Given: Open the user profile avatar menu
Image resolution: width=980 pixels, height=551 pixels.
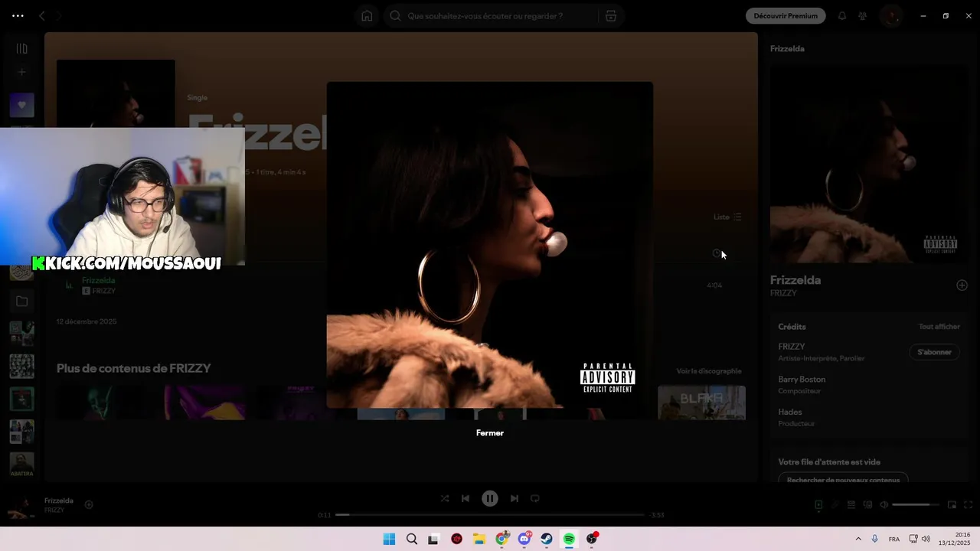Looking at the screenshot, I should [890, 16].
